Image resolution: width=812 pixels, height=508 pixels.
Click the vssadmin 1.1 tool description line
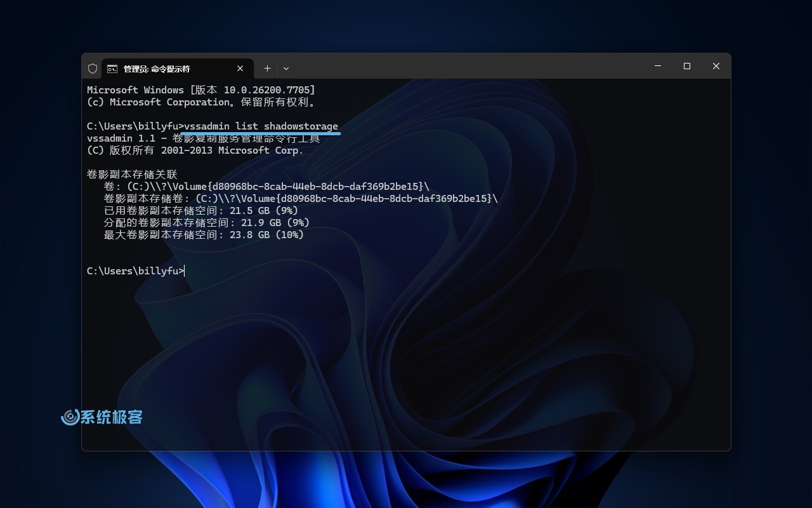(x=203, y=138)
